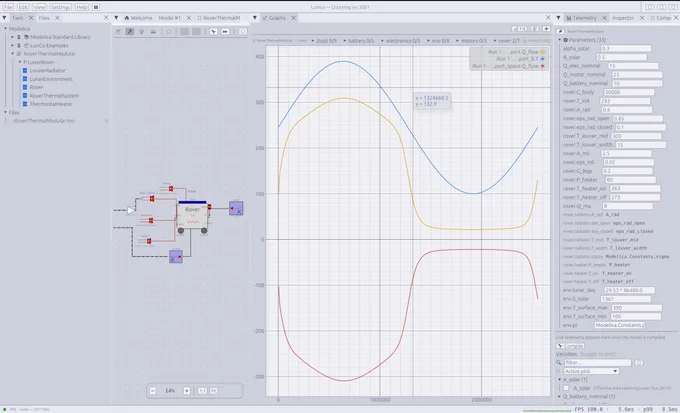Zoom out diagram with minus button

[x=153, y=391]
